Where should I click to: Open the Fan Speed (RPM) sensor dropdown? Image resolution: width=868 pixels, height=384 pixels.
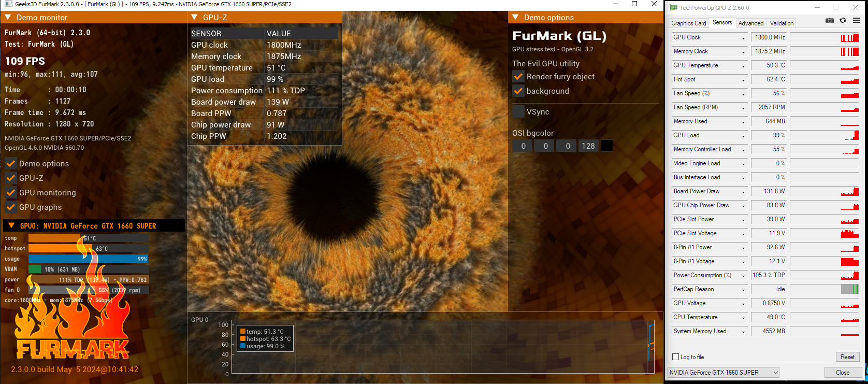pyautogui.click(x=744, y=108)
